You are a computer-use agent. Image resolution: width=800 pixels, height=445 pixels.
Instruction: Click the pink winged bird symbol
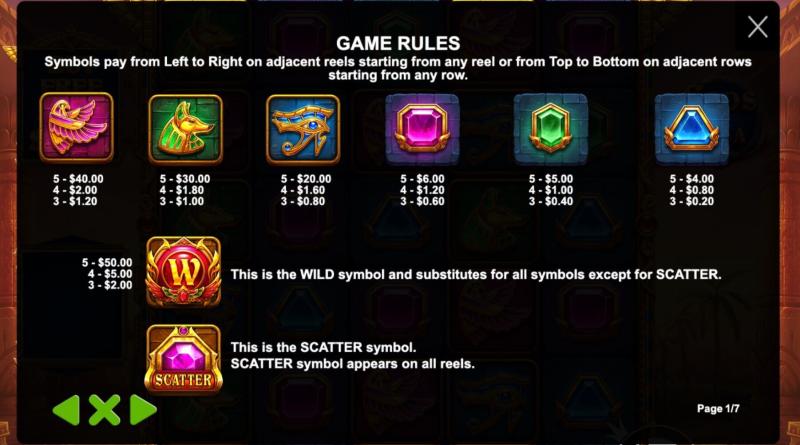pos(76,127)
